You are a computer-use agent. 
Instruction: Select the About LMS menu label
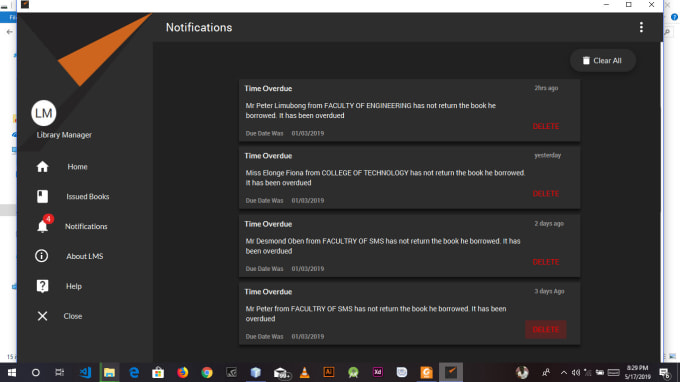[85, 256]
